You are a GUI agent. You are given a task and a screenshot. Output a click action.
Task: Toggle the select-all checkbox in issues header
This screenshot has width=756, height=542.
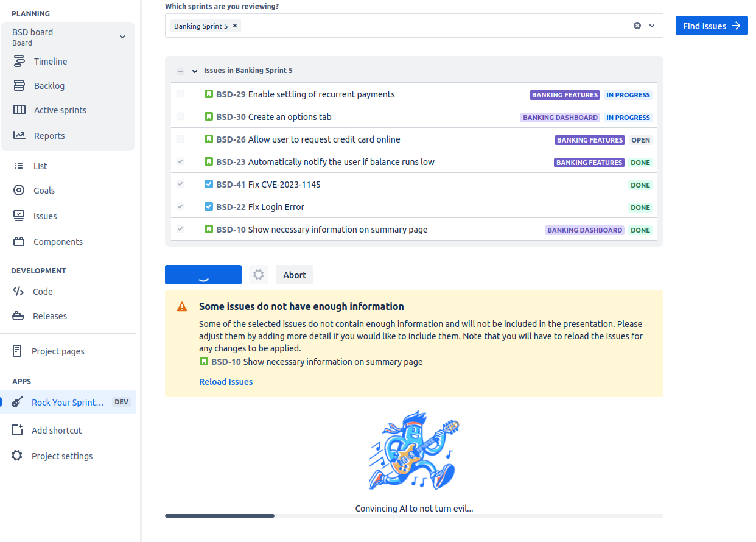click(180, 71)
